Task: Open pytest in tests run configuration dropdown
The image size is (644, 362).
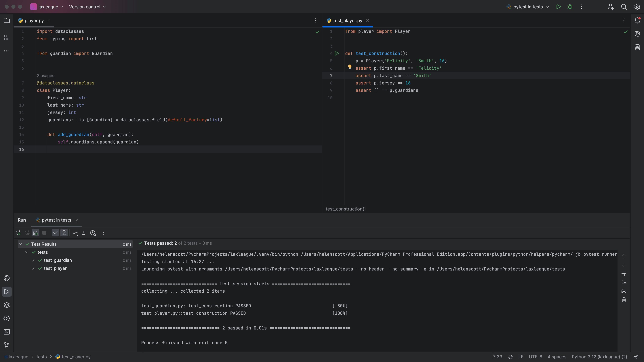Action: click(528, 7)
